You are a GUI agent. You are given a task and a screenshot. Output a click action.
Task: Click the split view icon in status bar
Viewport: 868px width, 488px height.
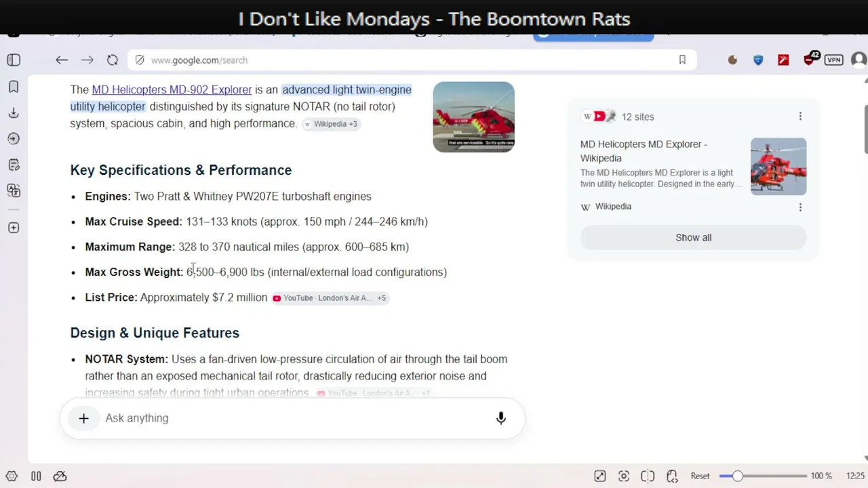pyautogui.click(x=648, y=476)
